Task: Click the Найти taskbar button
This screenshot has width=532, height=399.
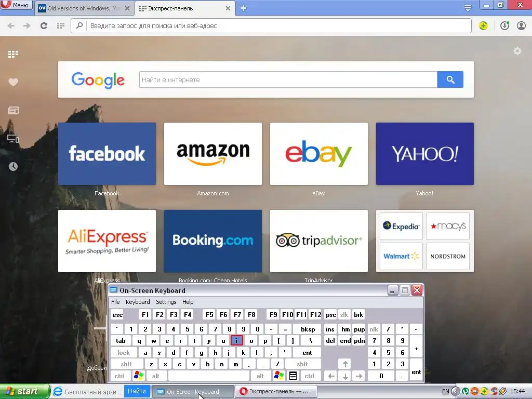Action: click(x=137, y=391)
